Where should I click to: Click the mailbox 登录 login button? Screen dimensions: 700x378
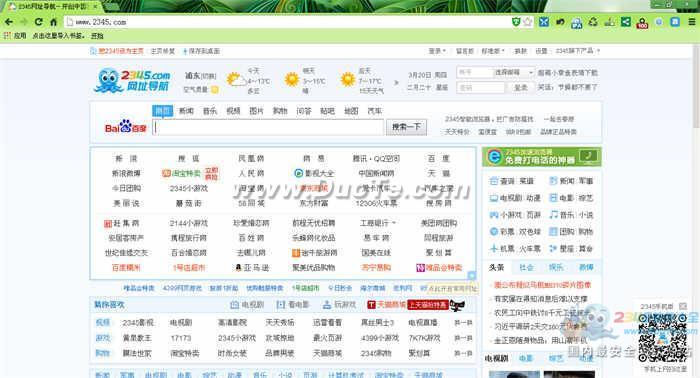(x=521, y=87)
